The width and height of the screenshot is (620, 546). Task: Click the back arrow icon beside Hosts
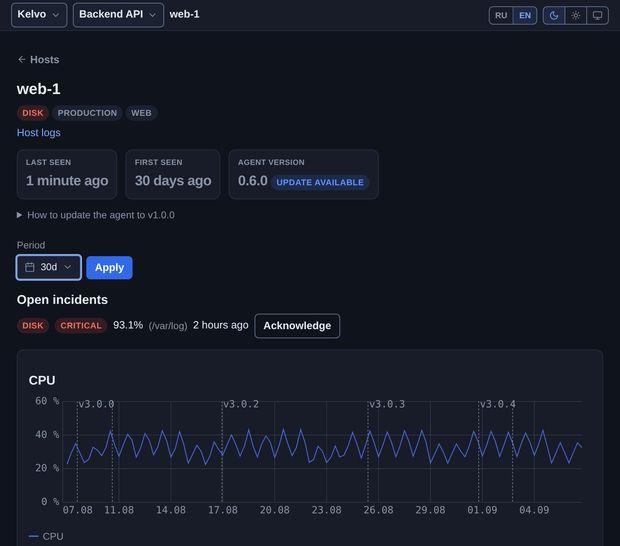(22, 59)
